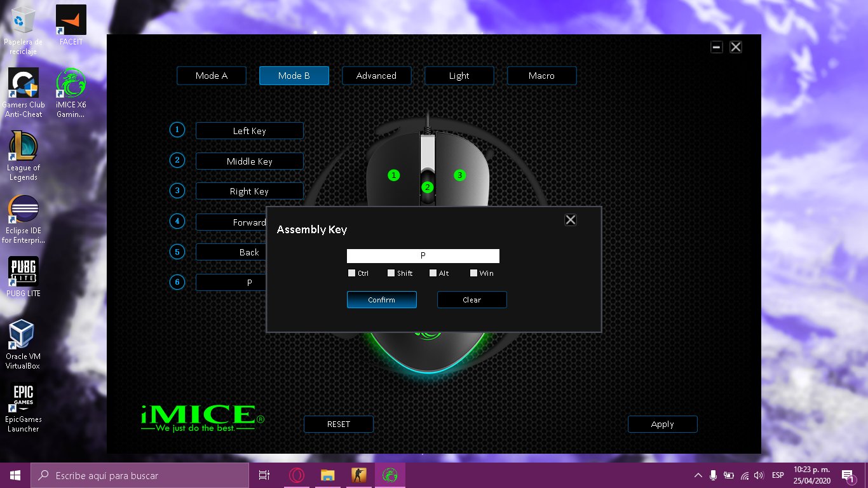
Task: Select the Oracle VM VirtualBox shortcut
Action: pyautogui.click(x=24, y=345)
